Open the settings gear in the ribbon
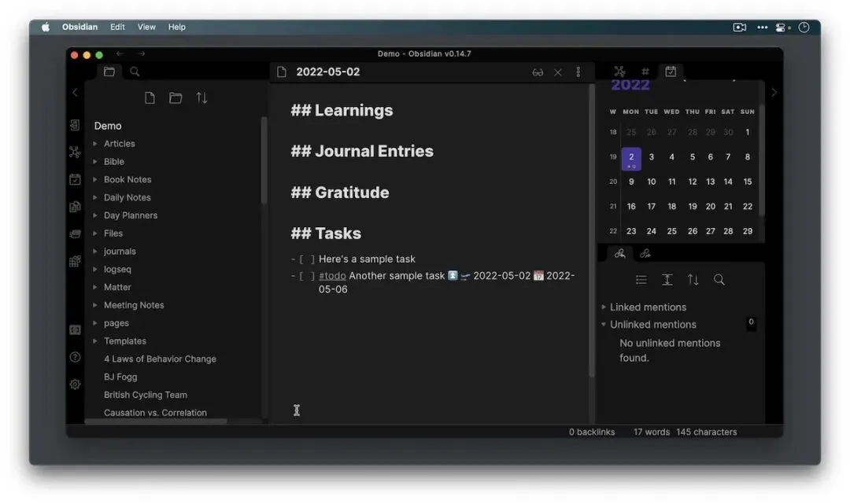850x504 pixels. pos(75,384)
